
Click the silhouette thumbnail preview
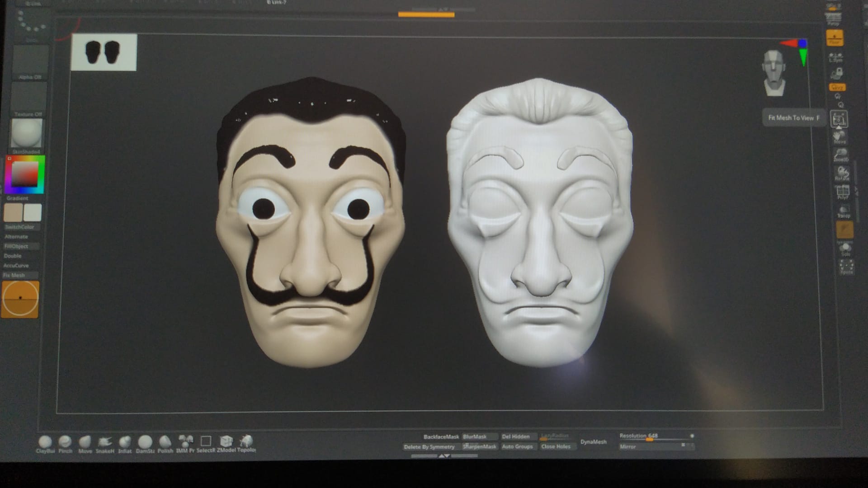point(104,52)
